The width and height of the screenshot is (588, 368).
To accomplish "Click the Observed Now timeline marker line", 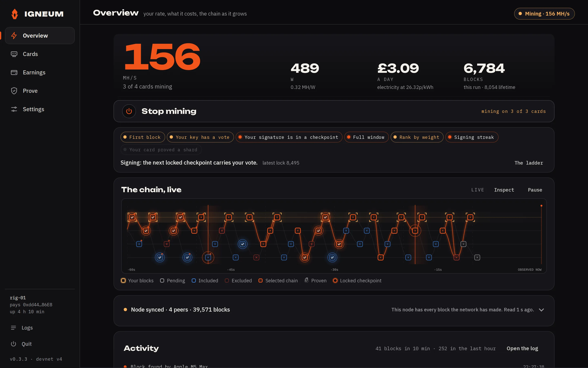I will 541,235.
